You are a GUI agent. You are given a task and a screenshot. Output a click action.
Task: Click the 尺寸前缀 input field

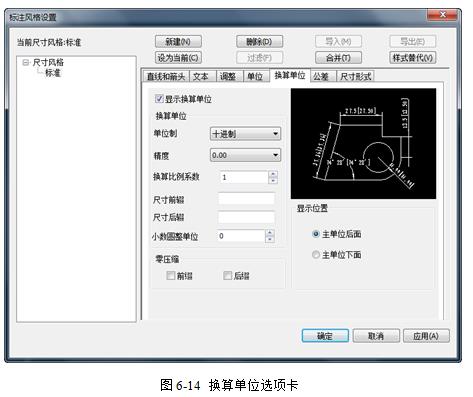247,199
